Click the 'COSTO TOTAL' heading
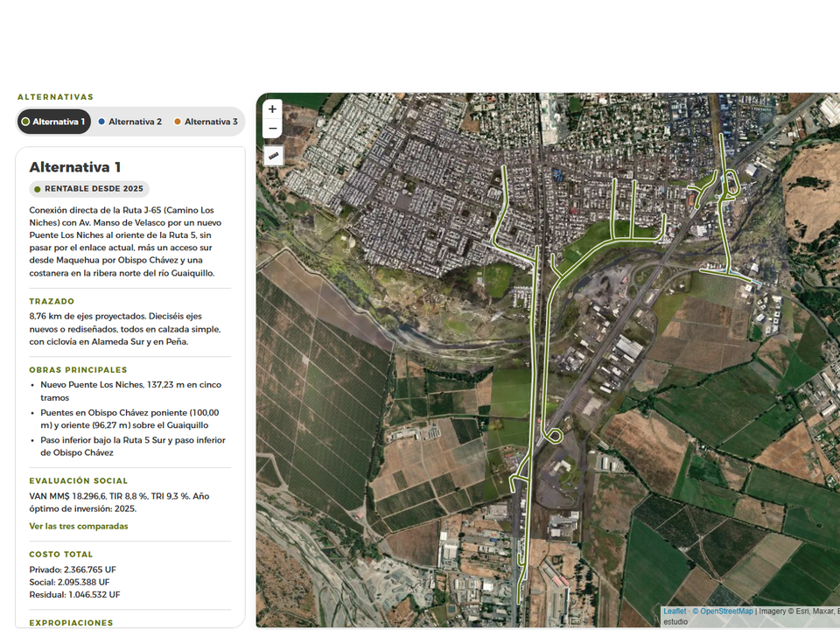 pos(61,554)
